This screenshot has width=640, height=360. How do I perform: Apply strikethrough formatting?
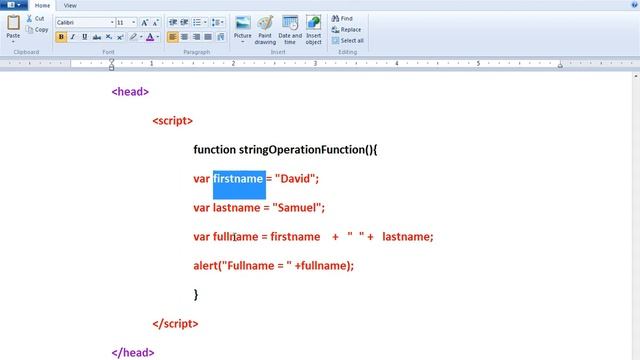click(96, 37)
